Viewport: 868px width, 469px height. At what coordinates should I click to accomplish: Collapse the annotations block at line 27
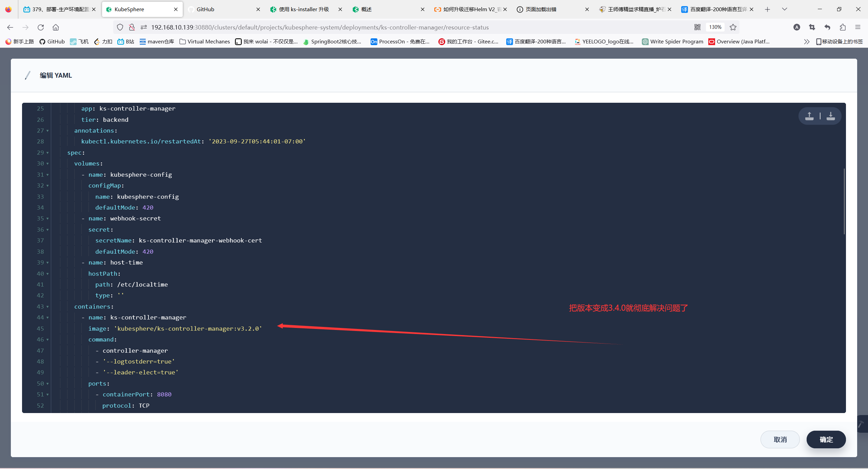(47, 131)
